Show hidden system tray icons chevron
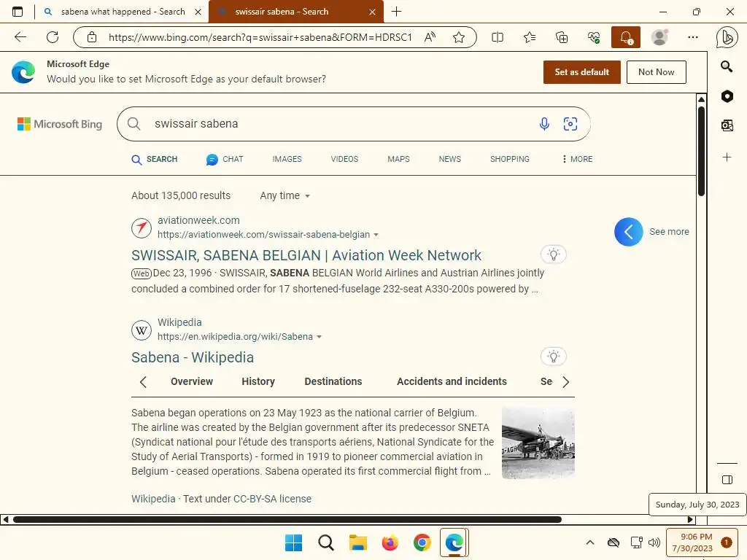747x560 pixels. coord(589,542)
